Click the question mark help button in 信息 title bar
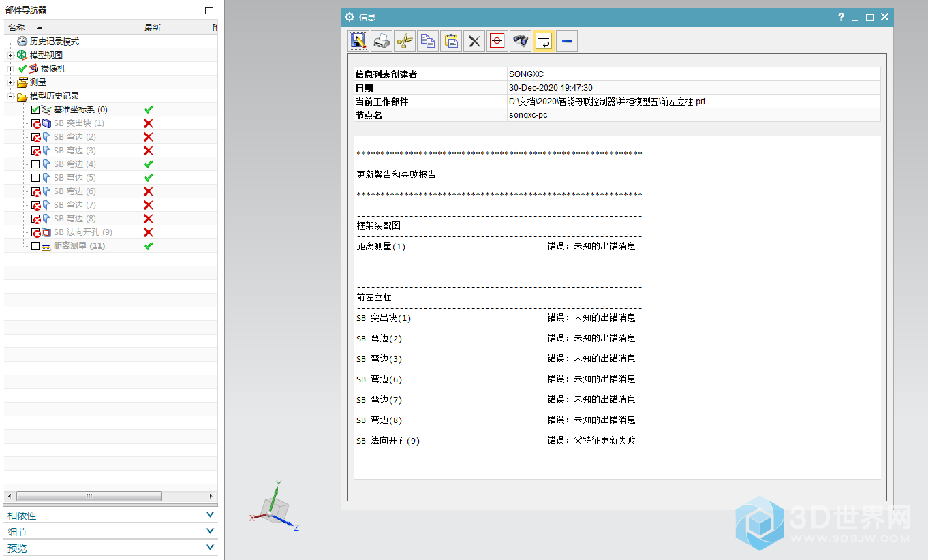 click(x=841, y=17)
